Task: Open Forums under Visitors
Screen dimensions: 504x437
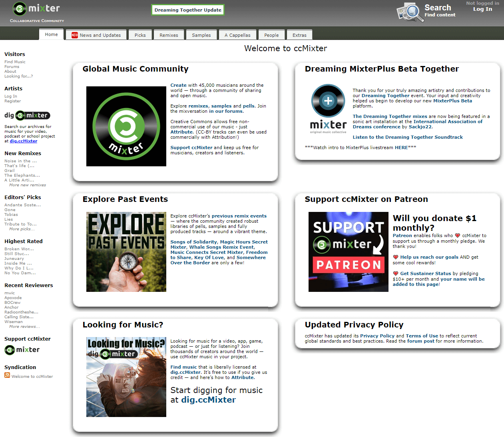Action: (12, 67)
